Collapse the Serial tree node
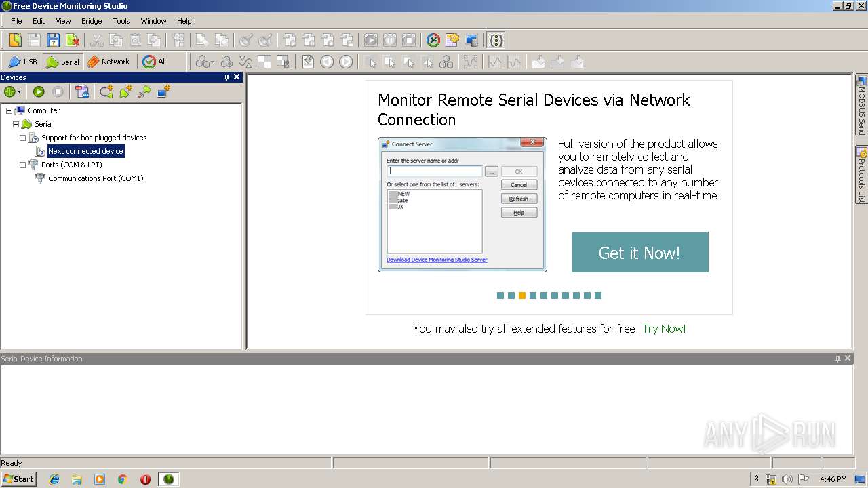This screenshot has width=868, height=488. pos(16,124)
